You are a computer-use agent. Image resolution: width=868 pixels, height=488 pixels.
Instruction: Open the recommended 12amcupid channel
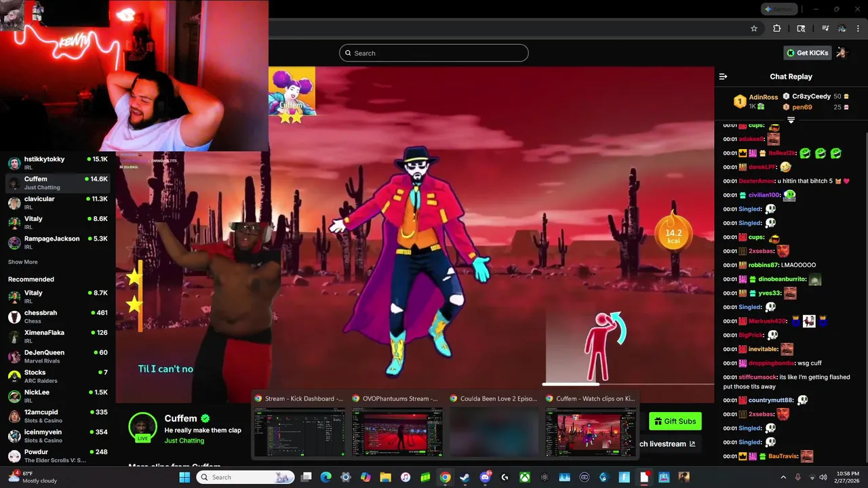(x=58, y=415)
